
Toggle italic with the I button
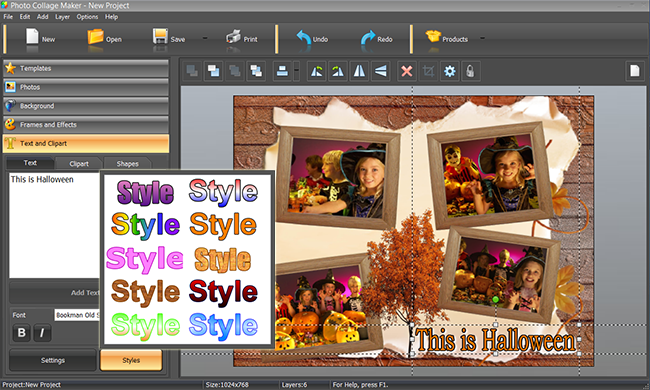click(x=42, y=333)
